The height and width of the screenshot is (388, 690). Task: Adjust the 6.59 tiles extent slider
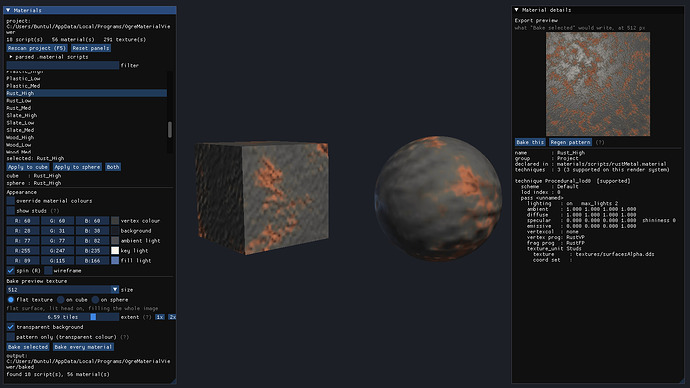62,317
